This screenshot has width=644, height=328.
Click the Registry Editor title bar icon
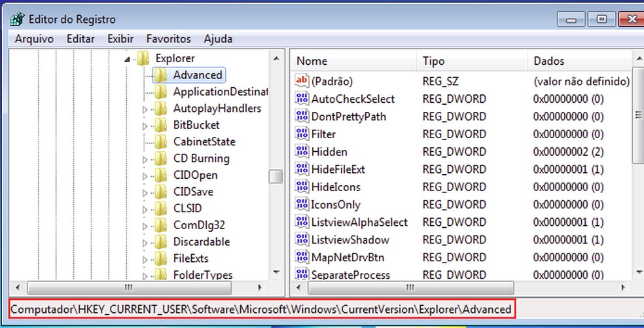tap(17, 19)
